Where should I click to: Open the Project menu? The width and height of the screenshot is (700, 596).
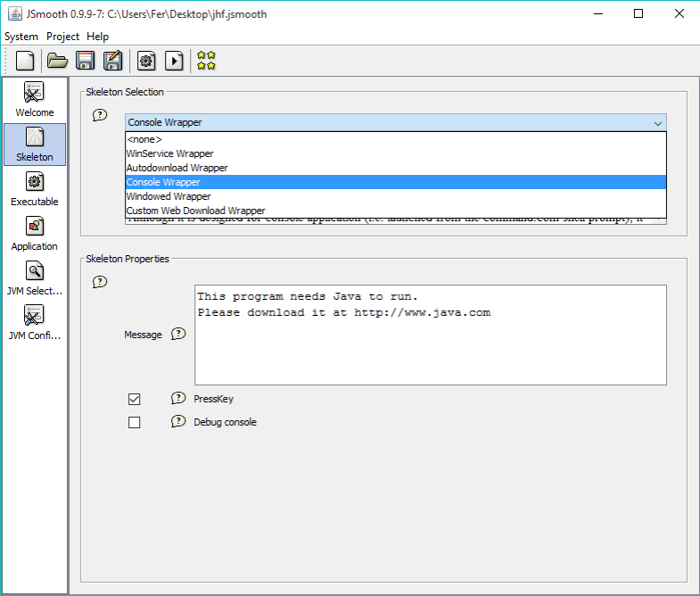pyautogui.click(x=63, y=37)
